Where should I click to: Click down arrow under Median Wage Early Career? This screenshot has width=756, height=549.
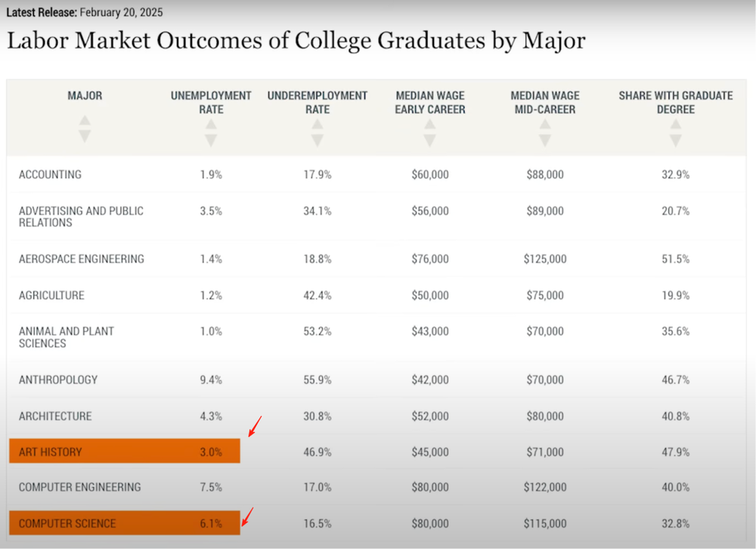click(x=430, y=141)
